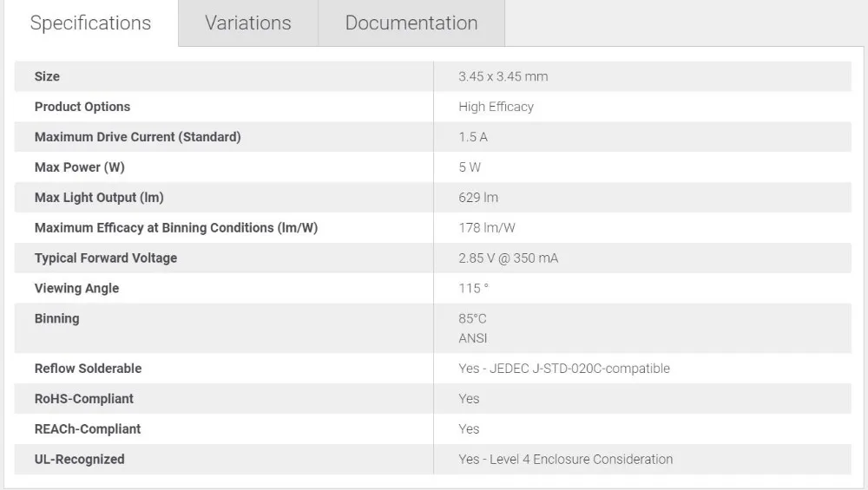The image size is (868, 490).
Task: Click the ANSI binning value
Action: (x=473, y=338)
